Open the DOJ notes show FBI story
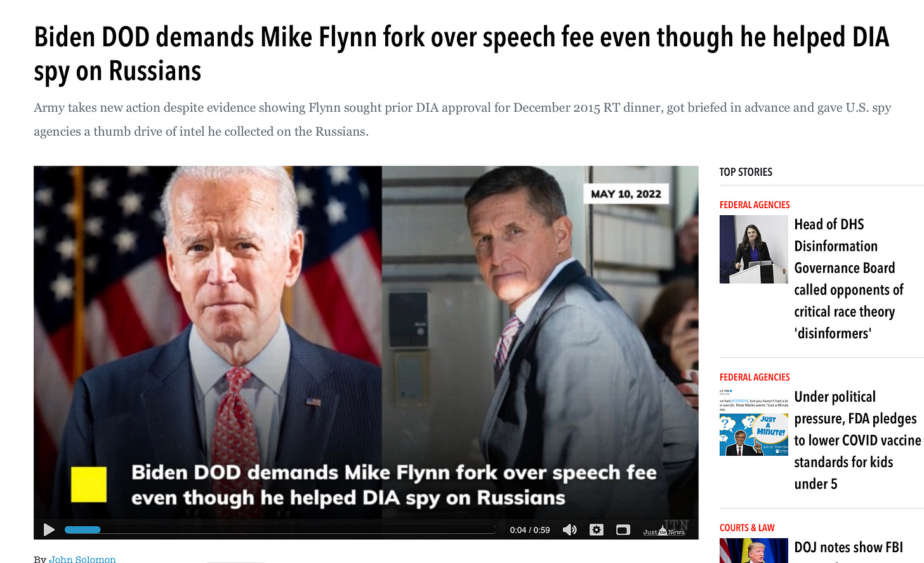 [x=848, y=548]
